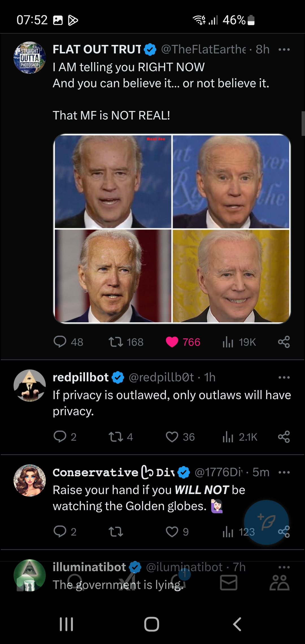This screenshot has width=305, height=644.
Task: Open the FLAT OUT TRUTH profile avatar
Action: tap(30, 58)
